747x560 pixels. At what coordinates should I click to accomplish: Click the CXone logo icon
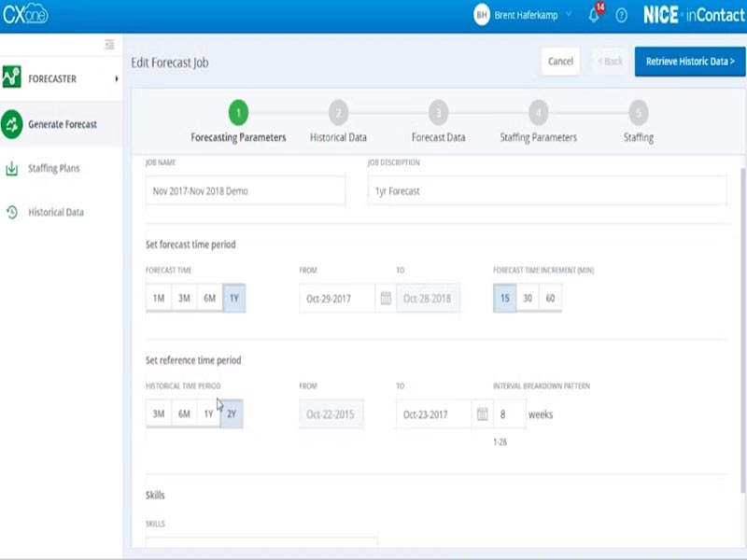(25, 15)
